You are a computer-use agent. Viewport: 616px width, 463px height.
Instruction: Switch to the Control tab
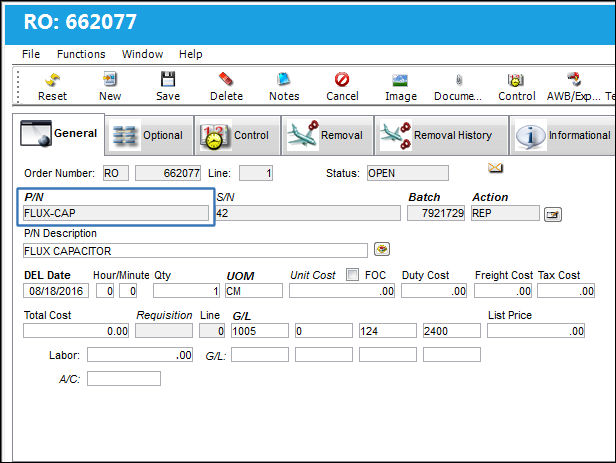click(x=238, y=135)
